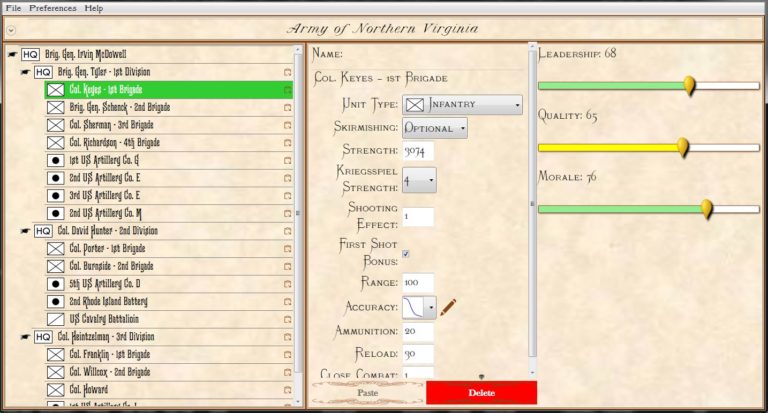The height and width of the screenshot is (413, 768).
Task: Click artillery icon for 2nd Rhode Island Battery
Action: click(x=56, y=301)
